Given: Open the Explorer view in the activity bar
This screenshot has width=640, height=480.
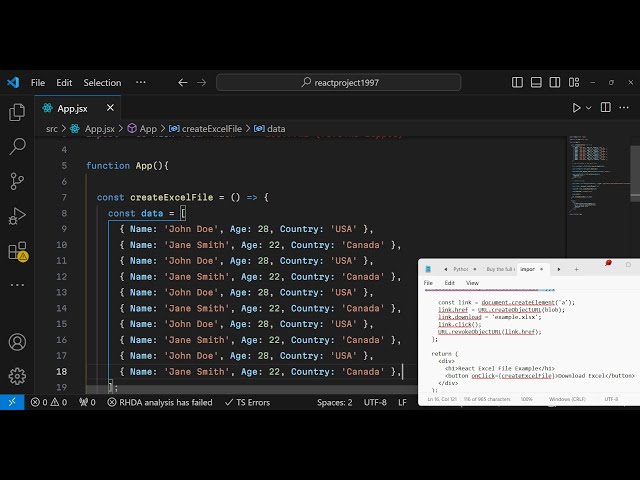Looking at the screenshot, I should (x=17, y=113).
